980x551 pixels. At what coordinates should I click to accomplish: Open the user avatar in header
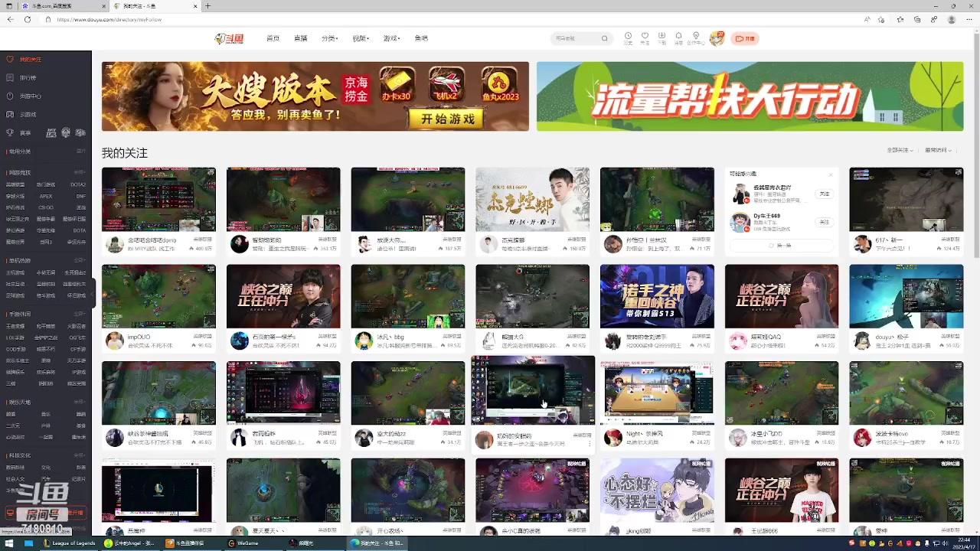[717, 38]
